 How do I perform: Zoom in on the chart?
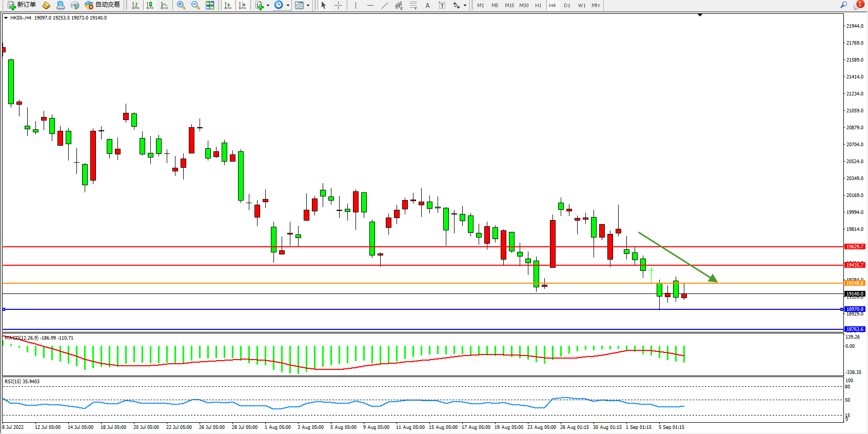coord(181,5)
